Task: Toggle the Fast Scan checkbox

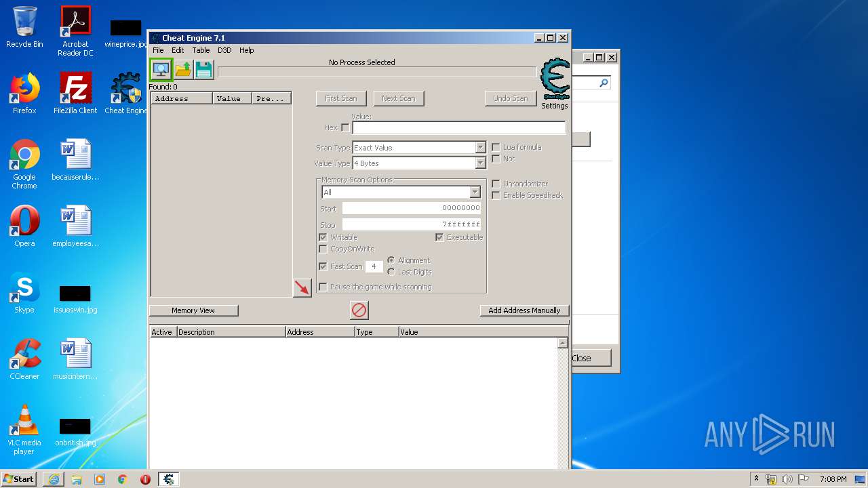Action: click(323, 266)
